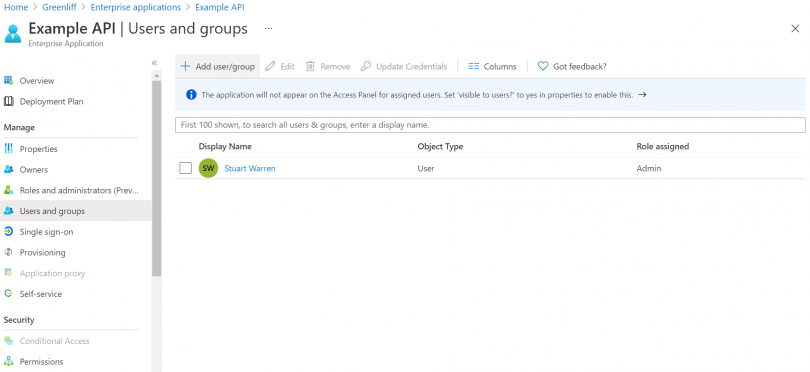The height and width of the screenshot is (372, 810).
Task: Click the users and groups search field
Action: pos(490,125)
